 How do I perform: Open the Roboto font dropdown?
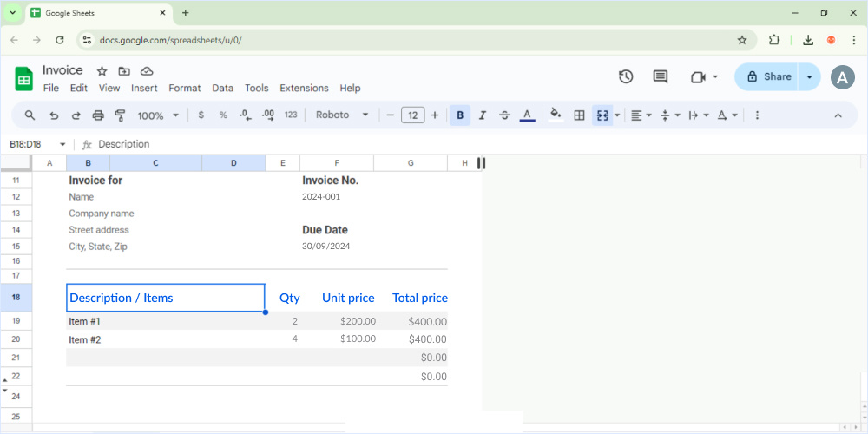(x=342, y=115)
